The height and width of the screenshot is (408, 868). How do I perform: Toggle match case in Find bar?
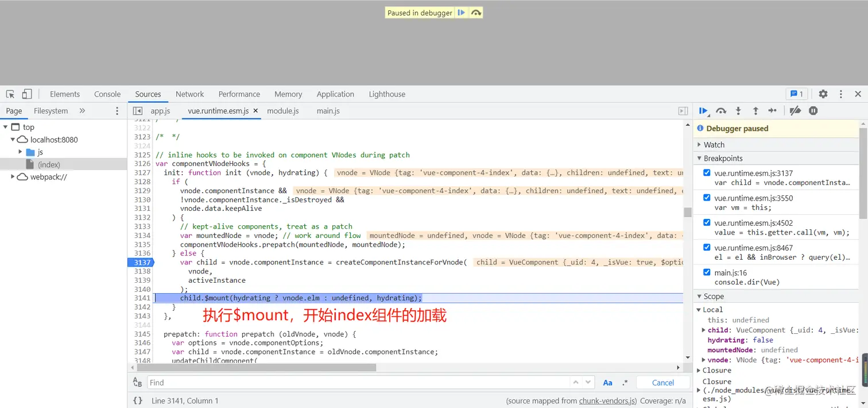(x=607, y=383)
